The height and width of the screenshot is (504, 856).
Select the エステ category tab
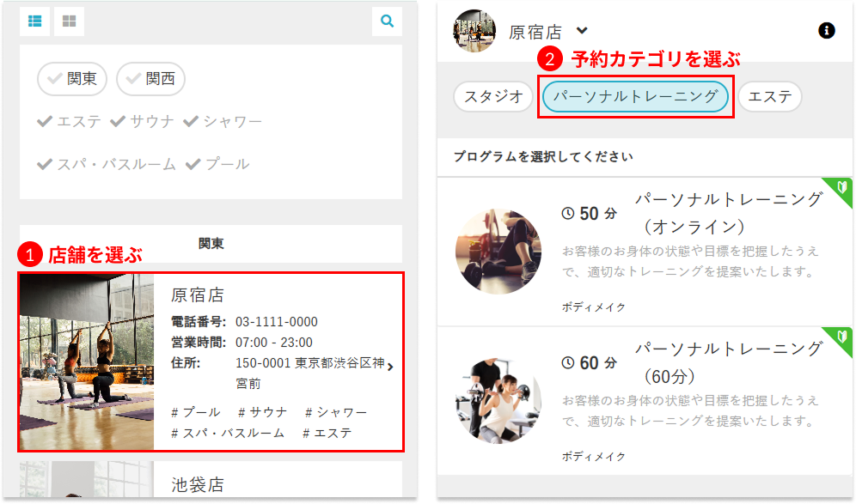(770, 96)
